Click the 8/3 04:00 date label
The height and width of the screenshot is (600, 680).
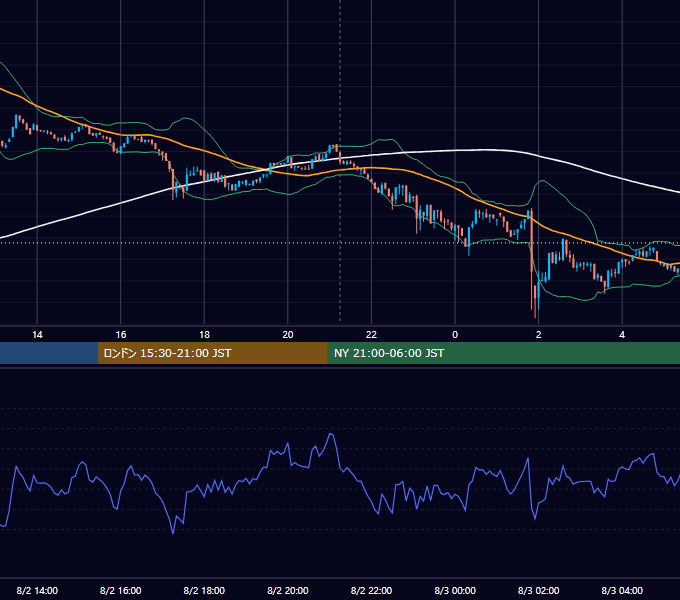[x=622, y=590]
